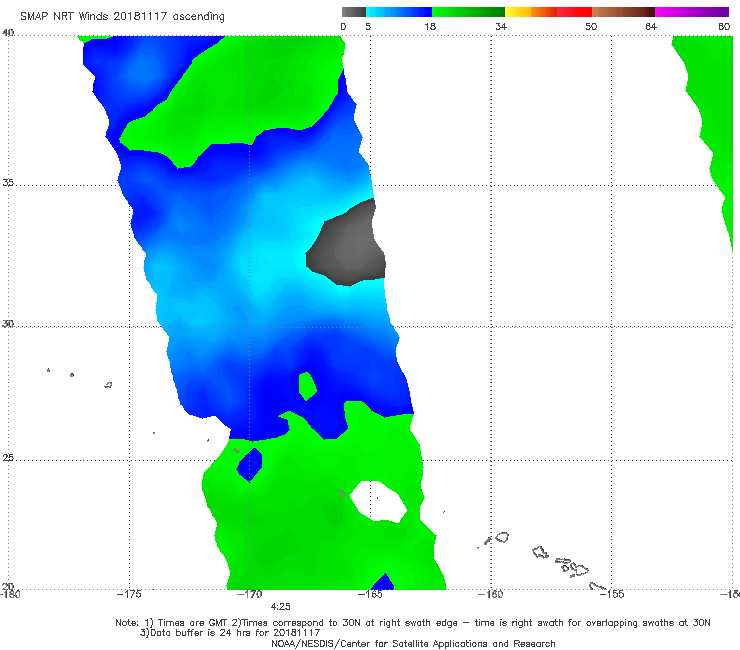The image size is (740, 650).
Task: Click the longitude label "-155"
Action: pyautogui.click(x=612, y=594)
